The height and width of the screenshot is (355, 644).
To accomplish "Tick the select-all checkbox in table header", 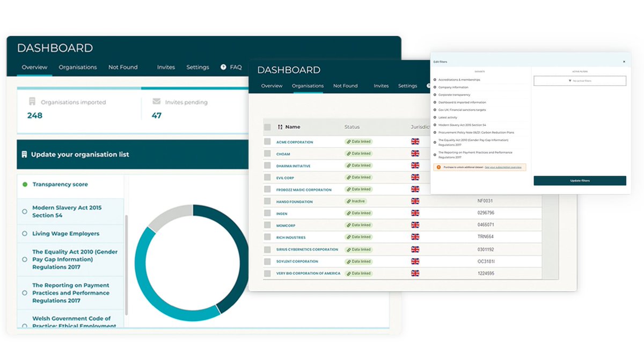I will pyautogui.click(x=267, y=127).
